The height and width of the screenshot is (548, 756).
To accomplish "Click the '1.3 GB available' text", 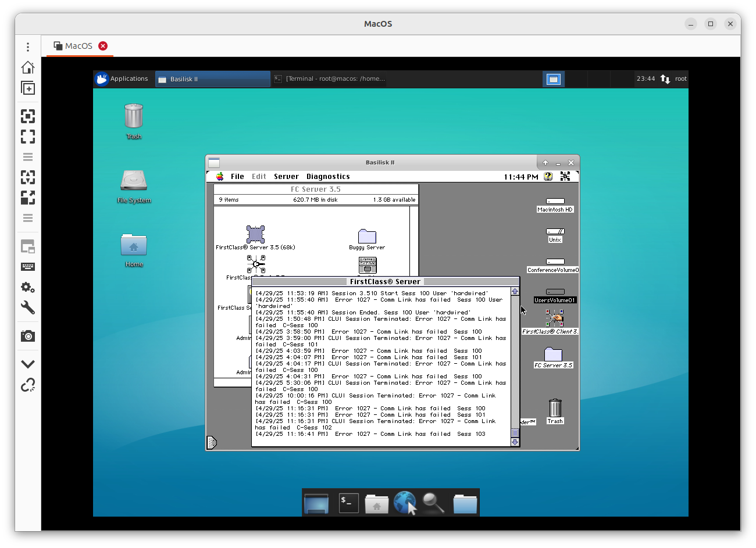I will (394, 200).
